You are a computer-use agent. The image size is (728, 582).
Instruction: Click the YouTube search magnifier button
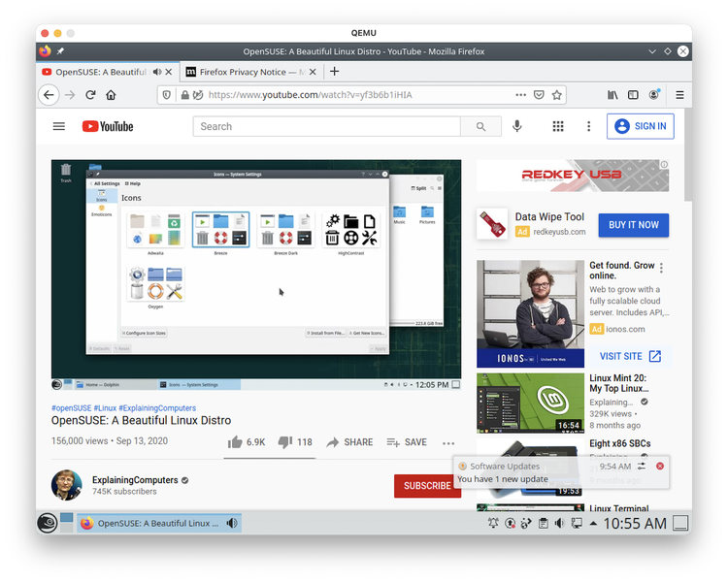[480, 126]
